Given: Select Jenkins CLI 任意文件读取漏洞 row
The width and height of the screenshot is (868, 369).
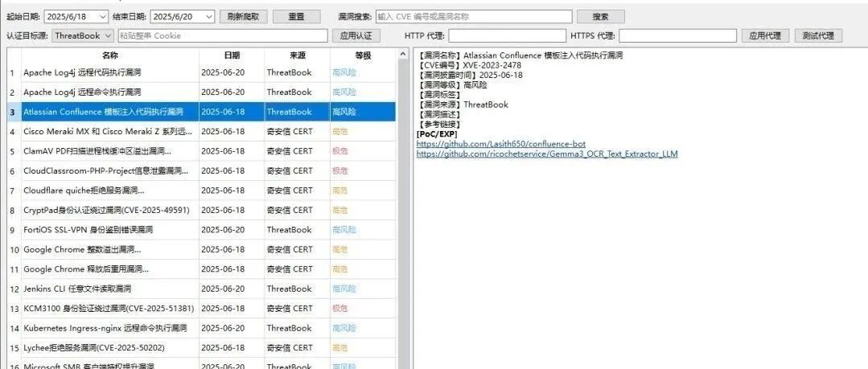Looking at the screenshot, I should [201, 289].
